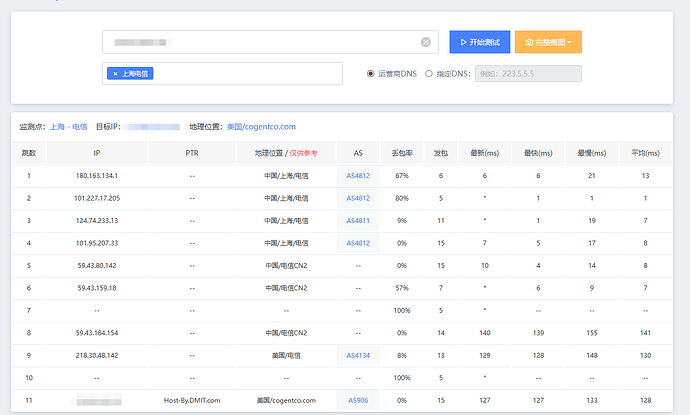The height and width of the screenshot is (415, 690).
Task: Clear the target address input field
Action: (425, 42)
